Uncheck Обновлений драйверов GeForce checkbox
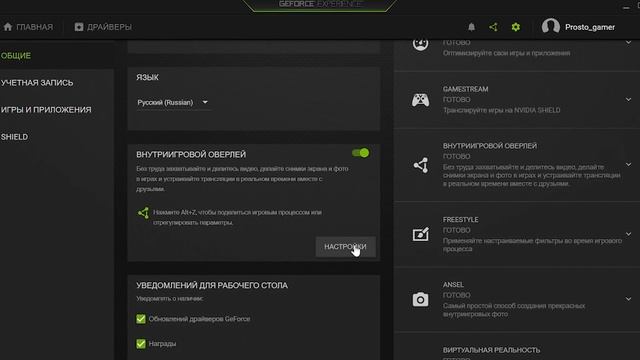 coord(141,319)
